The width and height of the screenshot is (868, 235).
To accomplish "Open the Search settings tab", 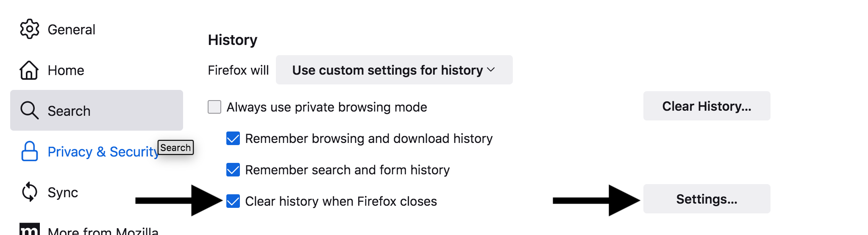I will [69, 111].
